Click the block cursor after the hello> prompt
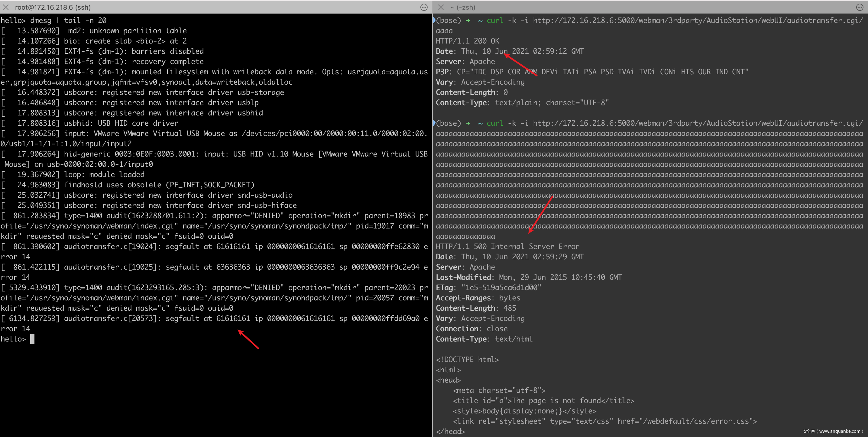Image resolution: width=868 pixels, height=437 pixels. click(x=32, y=339)
